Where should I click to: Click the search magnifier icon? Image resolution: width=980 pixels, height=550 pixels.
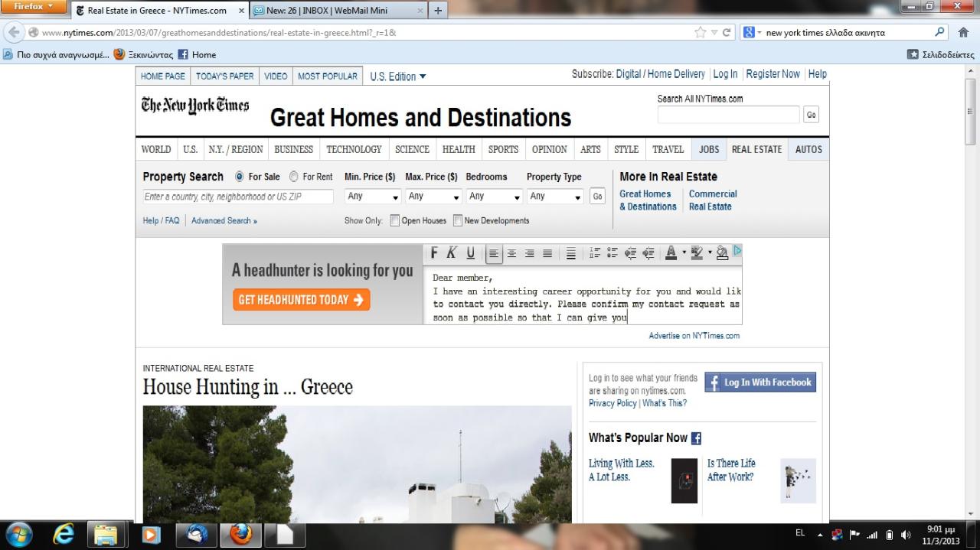(940, 33)
